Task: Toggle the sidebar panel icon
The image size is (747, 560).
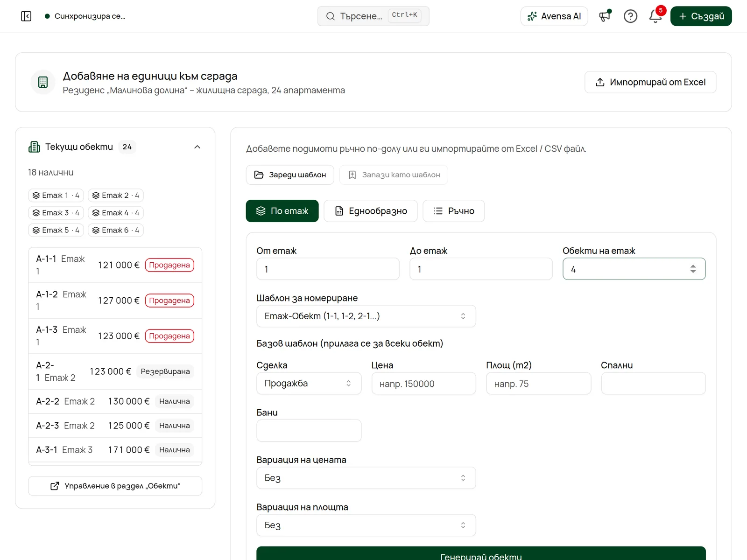Action: (x=26, y=16)
